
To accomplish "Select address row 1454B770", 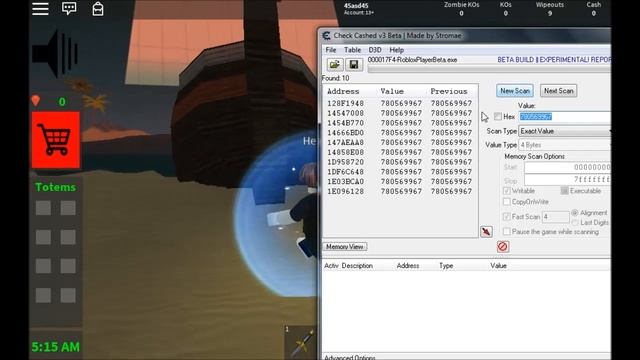I will [x=400, y=123].
